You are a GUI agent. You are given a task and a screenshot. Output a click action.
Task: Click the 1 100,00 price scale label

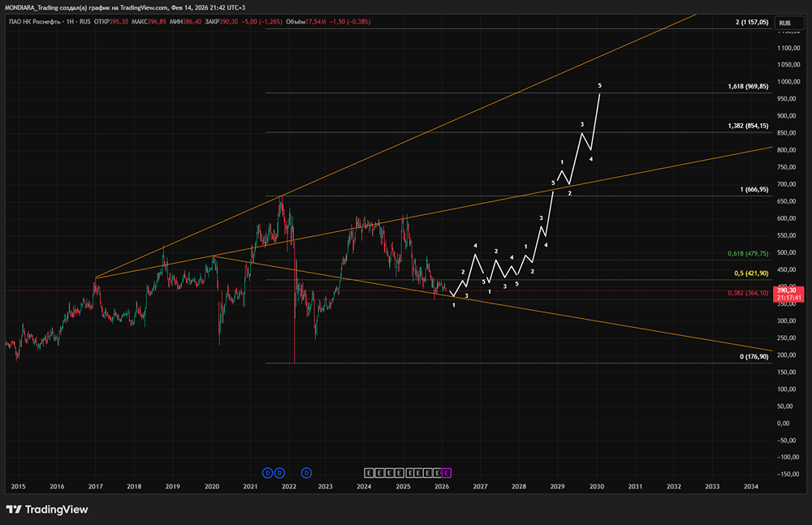tap(788, 48)
